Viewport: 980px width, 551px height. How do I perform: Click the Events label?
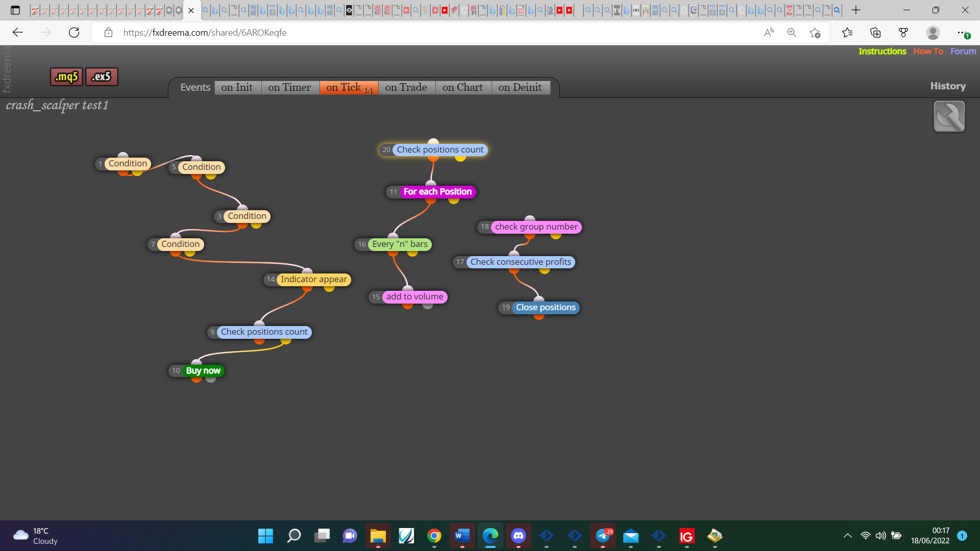[x=195, y=87]
